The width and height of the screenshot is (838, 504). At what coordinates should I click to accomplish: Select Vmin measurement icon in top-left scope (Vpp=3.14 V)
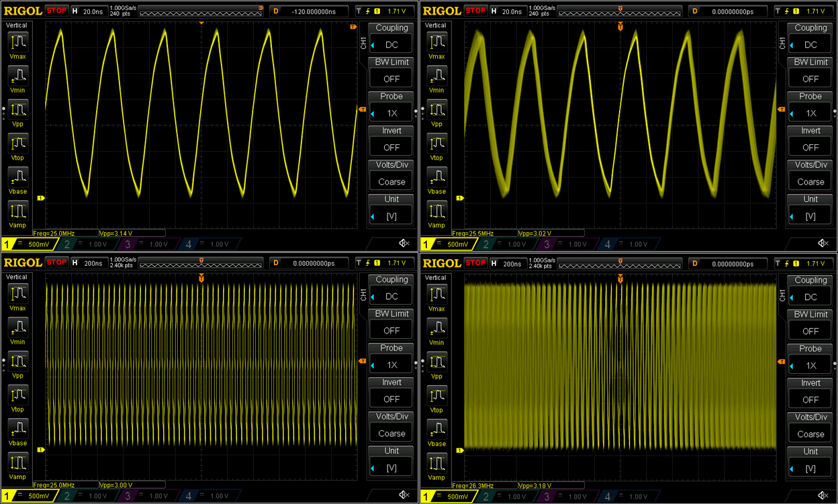(18, 75)
